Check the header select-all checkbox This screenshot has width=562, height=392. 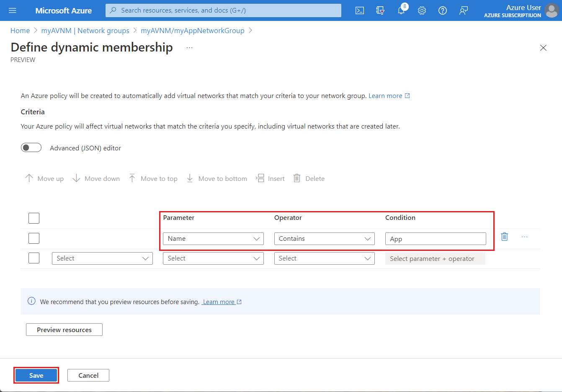(34, 218)
